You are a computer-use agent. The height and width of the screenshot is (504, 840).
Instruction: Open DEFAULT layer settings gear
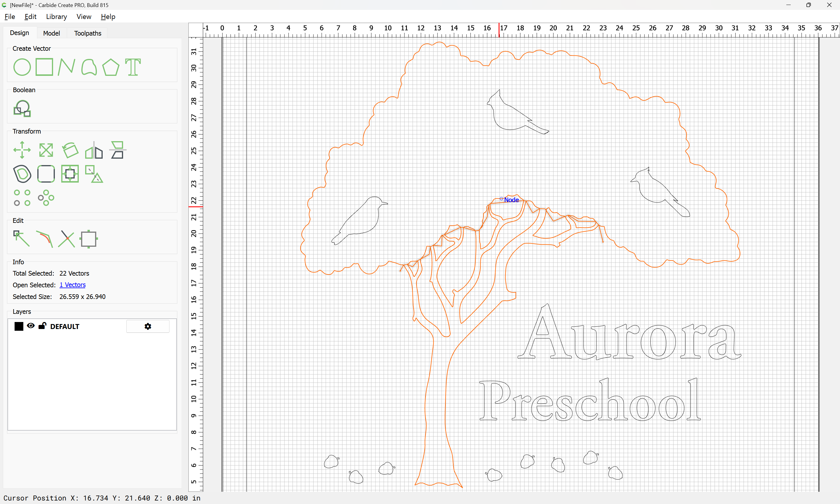click(x=148, y=326)
